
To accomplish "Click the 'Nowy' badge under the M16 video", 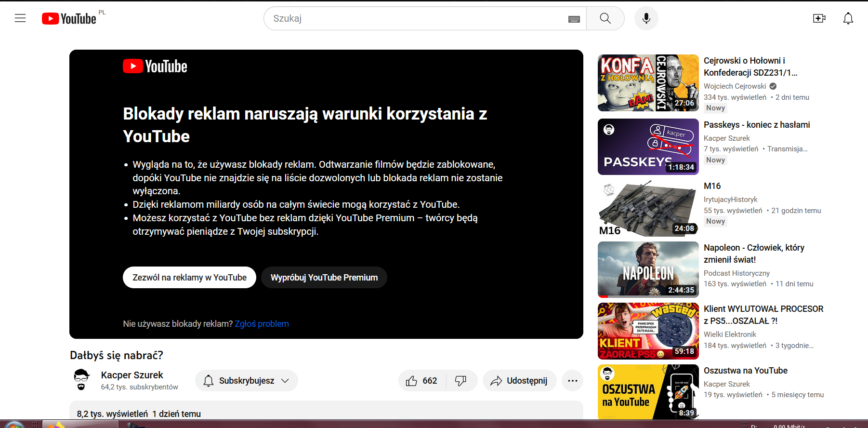I will [x=715, y=221].
